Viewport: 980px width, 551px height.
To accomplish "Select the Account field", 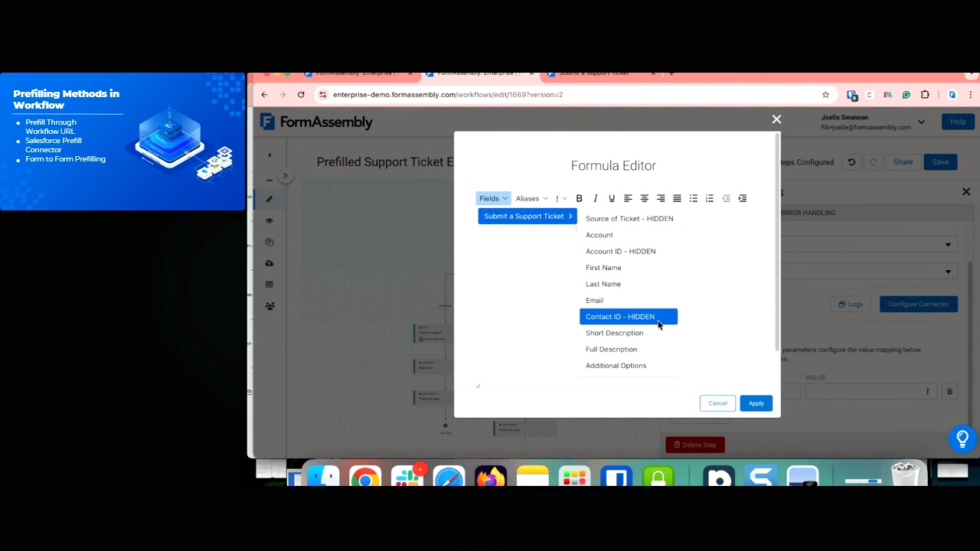I will (x=629, y=235).
